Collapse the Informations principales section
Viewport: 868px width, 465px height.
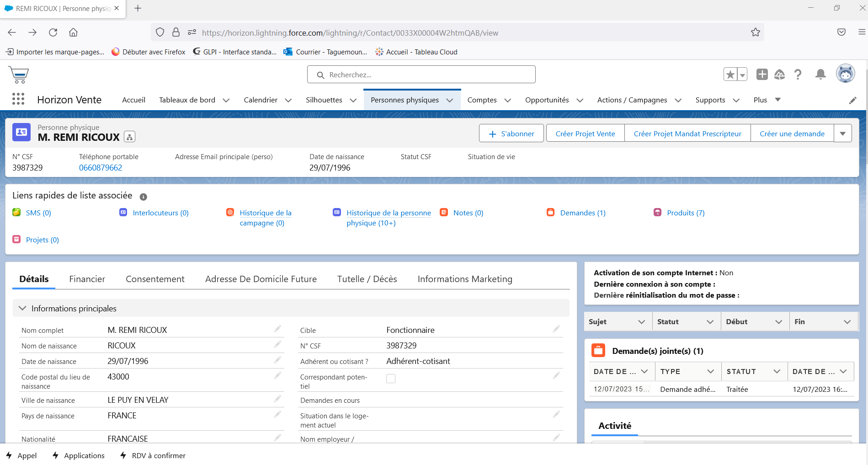coord(22,309)
